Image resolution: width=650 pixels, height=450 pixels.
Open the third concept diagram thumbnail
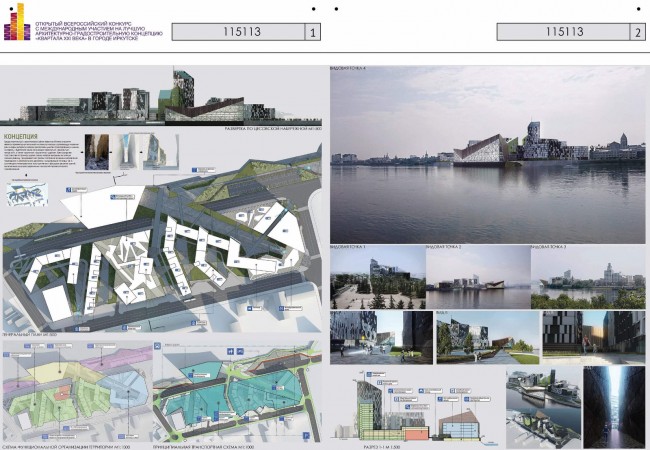pos(160,152)
